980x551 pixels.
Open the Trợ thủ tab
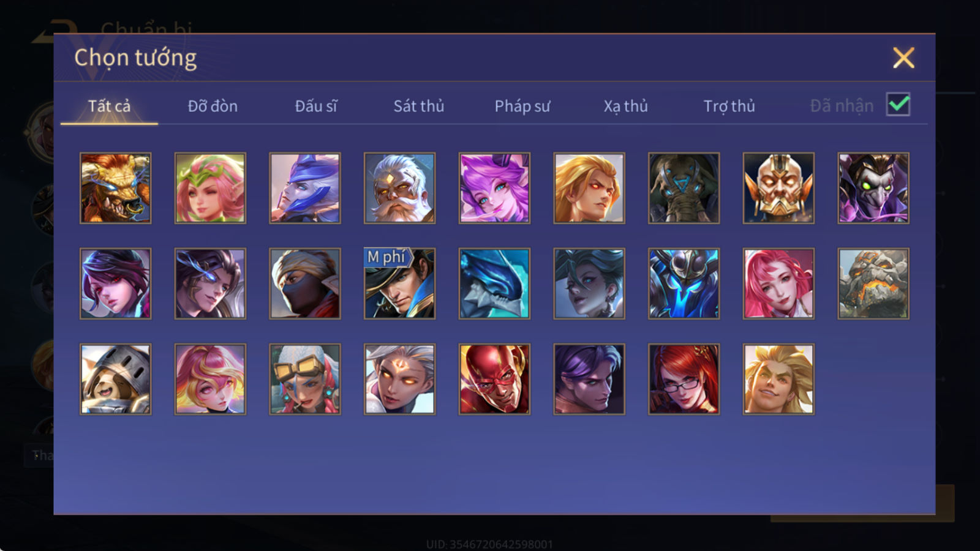(729, 106)
